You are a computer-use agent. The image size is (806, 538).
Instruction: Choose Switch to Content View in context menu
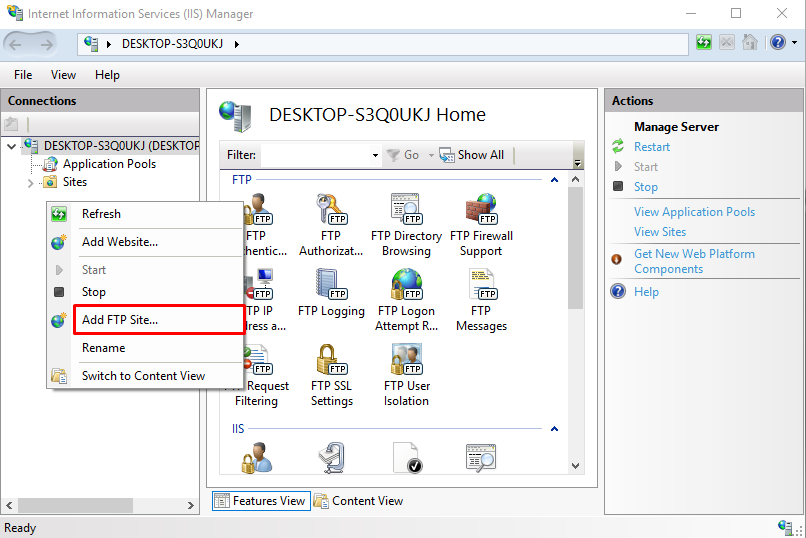click(x=145, y=376)
